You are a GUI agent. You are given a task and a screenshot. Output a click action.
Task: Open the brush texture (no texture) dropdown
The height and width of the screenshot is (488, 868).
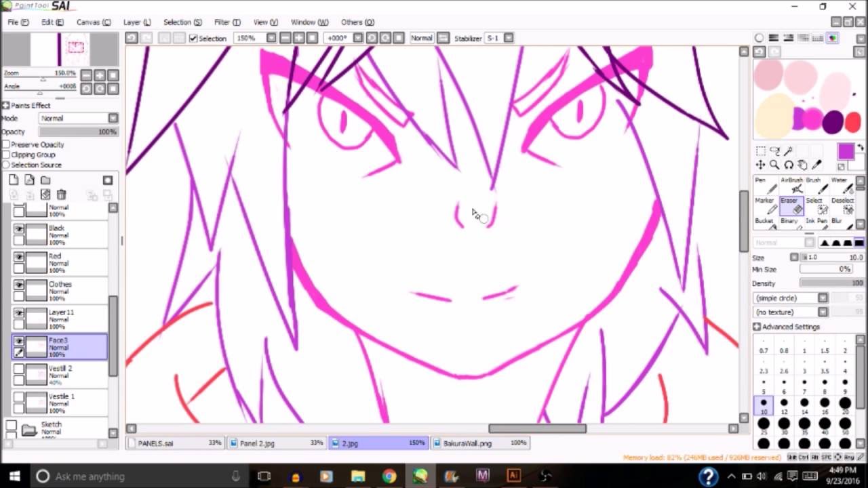(x=791, y=312)
